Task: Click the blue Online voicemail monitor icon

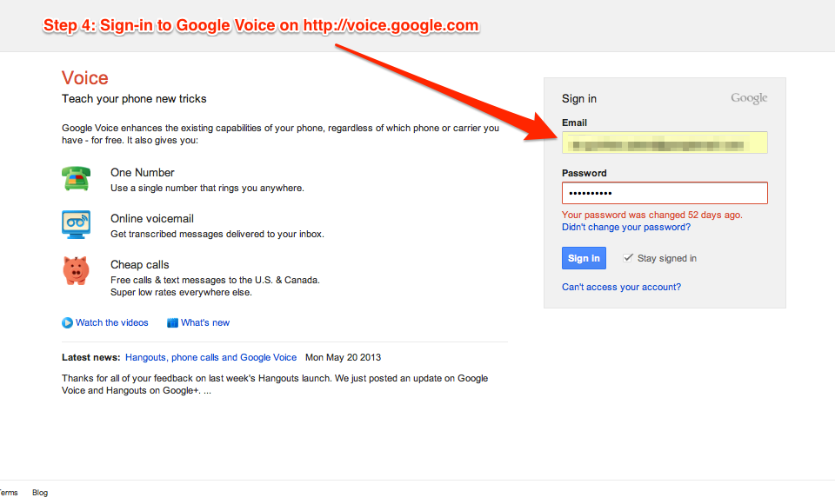Action: point(77,224)
